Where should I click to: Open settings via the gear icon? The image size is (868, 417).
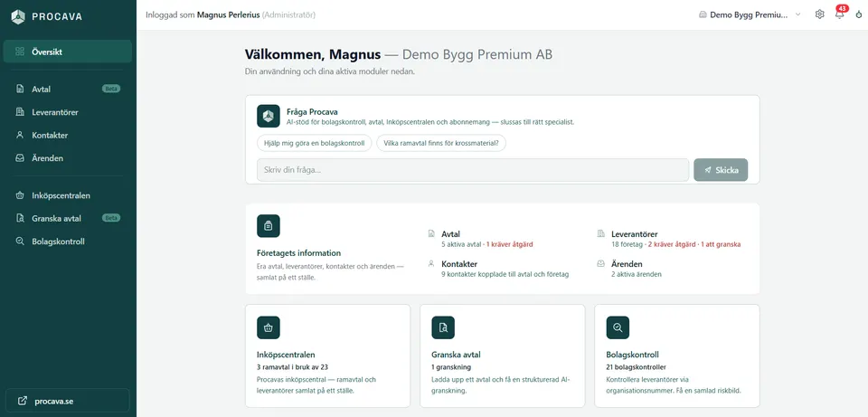pos(820,14)
